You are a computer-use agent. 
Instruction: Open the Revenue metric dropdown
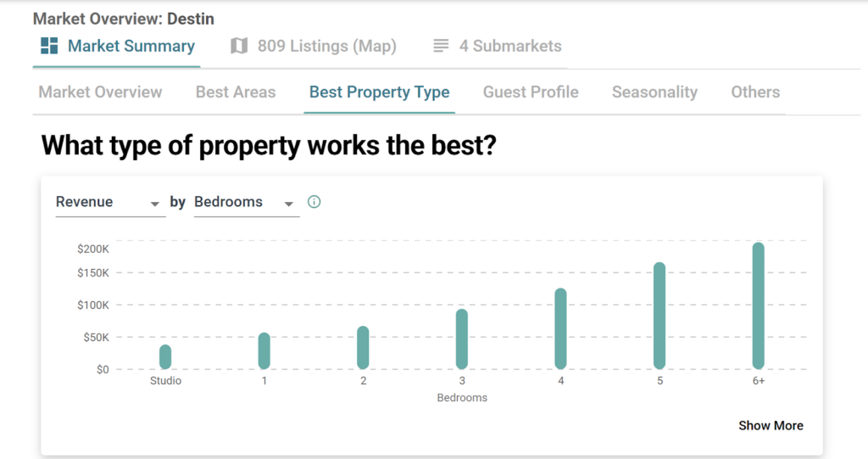tap(110, 203)
